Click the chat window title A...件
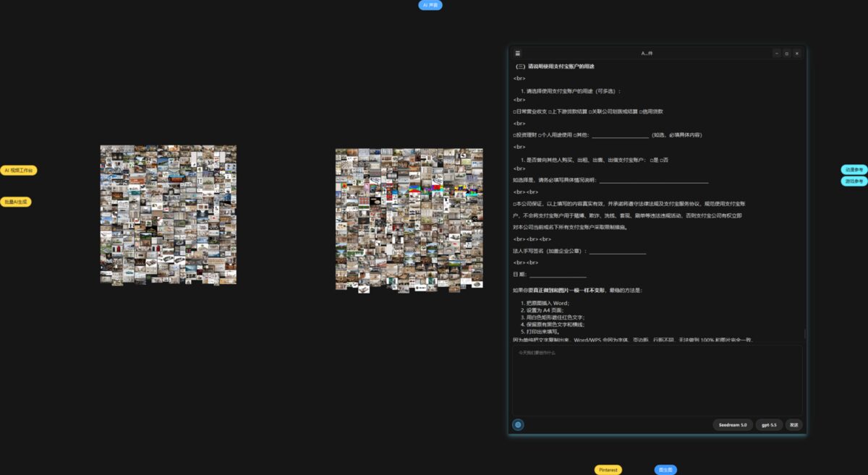This screenshot has width=868, height=475. click(x=647, y=54)
